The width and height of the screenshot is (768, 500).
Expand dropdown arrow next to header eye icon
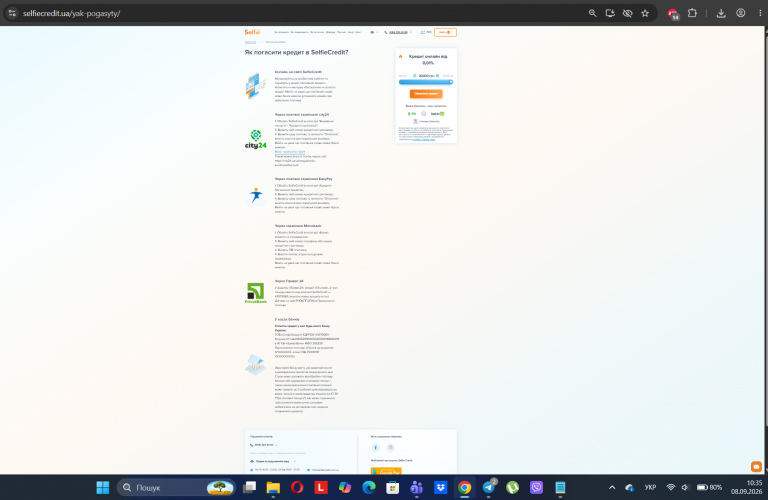click(377, 32)
